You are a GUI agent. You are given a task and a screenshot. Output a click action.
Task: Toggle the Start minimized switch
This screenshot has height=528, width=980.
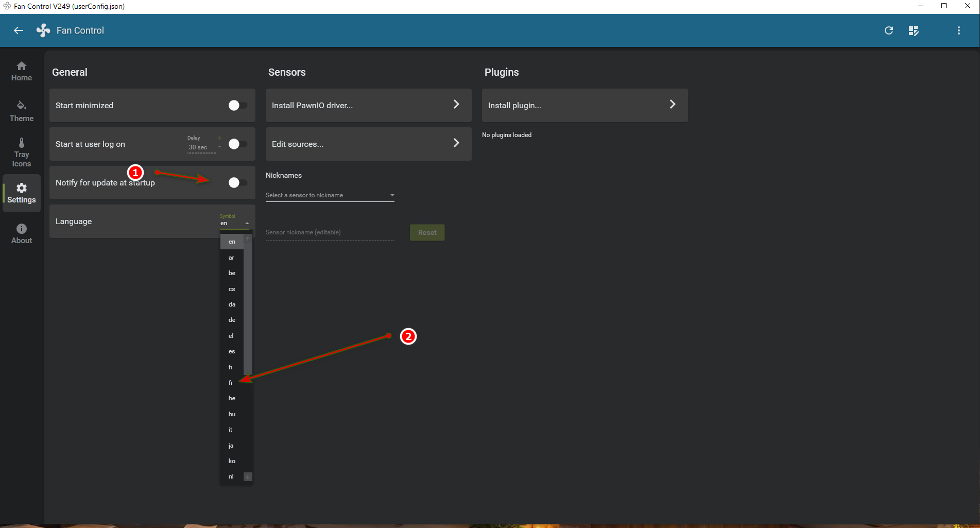point(237,105)
